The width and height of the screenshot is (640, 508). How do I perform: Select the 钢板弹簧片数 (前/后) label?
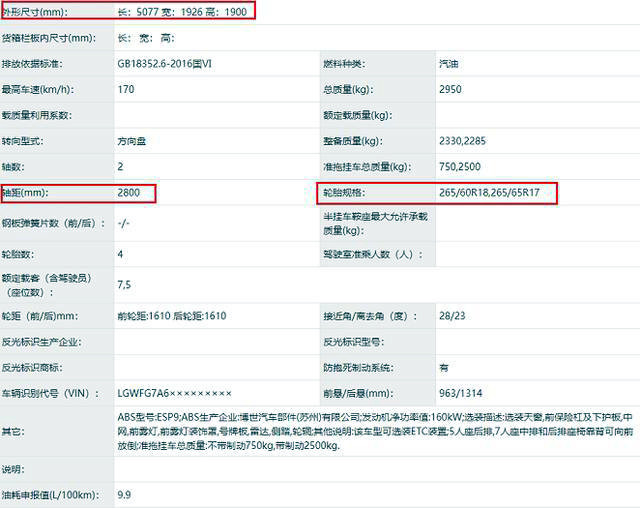coord(53,223)
